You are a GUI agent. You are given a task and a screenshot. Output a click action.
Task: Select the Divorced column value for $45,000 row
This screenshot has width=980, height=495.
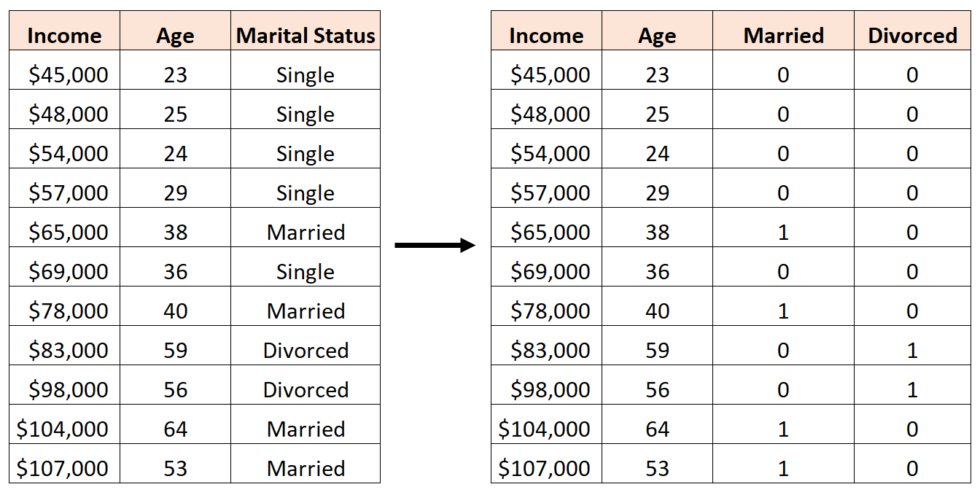pyautogui.click(x=912, y=75)
